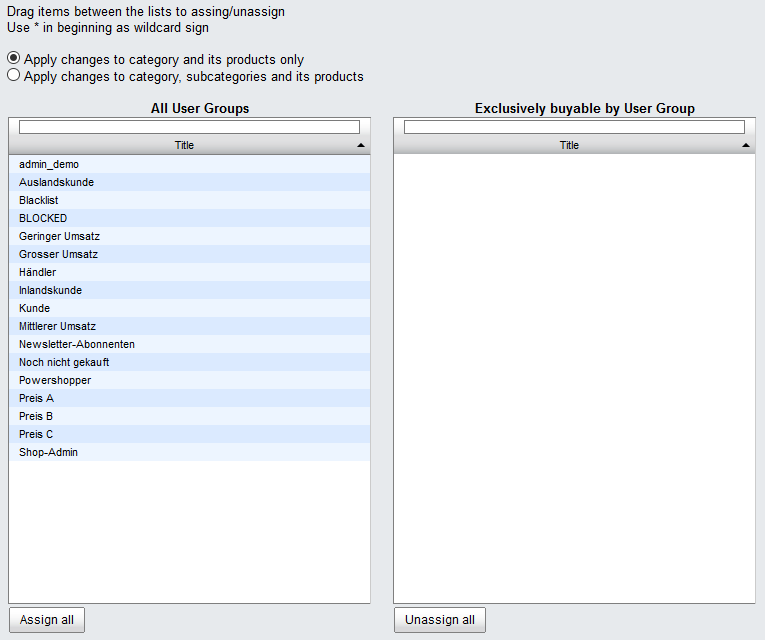Select 'category and its products only' radio

click(x=14, y=58)
